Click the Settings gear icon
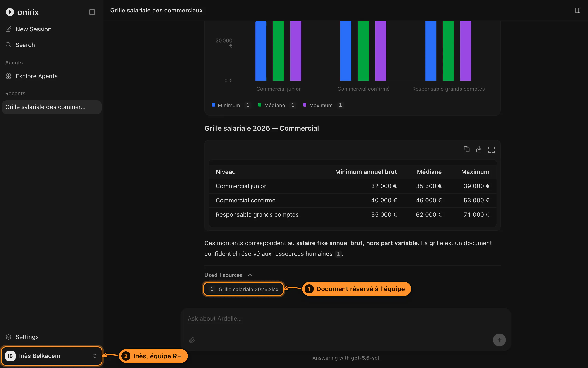Screen dimensions: 588x368 pos(8,337)
